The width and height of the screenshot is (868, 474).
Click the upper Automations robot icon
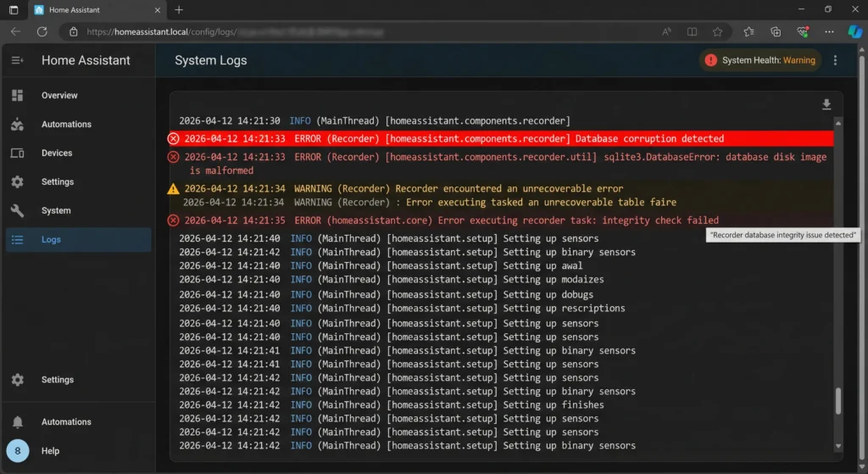click(17, 124)
